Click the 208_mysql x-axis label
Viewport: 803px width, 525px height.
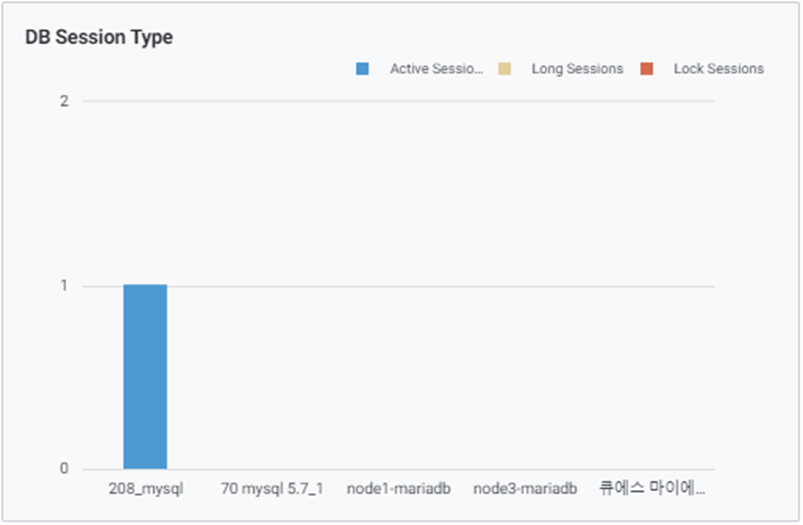(x=145, y=489)
